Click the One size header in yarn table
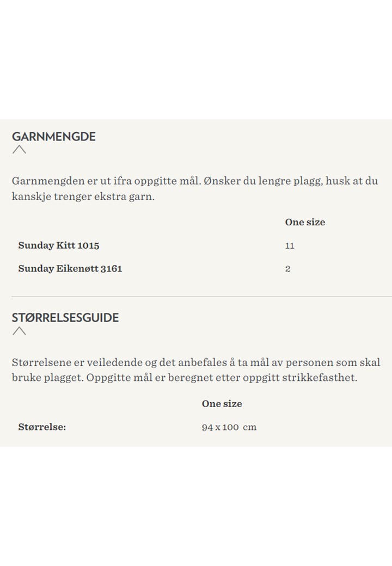This screenshot has height=566, width=392. (305, 222)
